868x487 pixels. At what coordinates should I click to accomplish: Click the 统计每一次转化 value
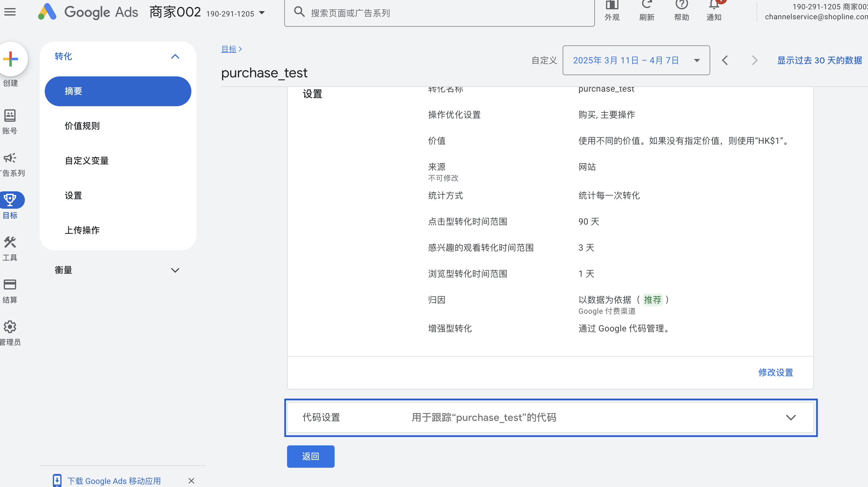(x=609, y=196)
